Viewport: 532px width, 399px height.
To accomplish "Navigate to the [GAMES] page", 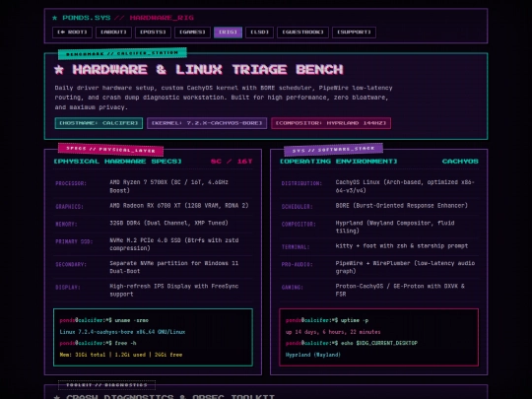I will click(192, 33).
